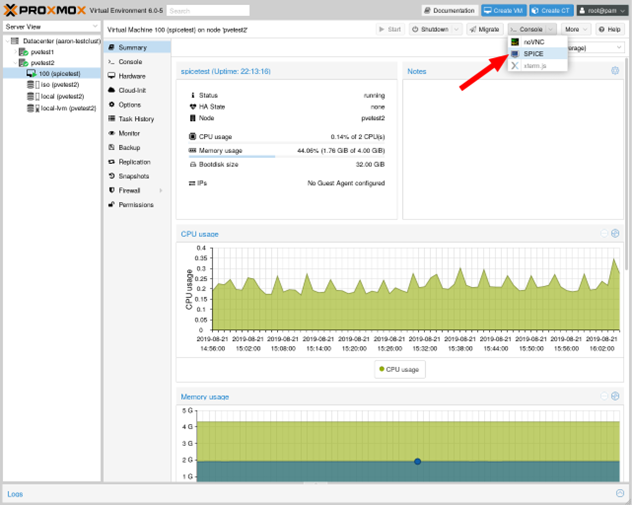This screenshot has width=632, height=505.
Task: Open the Monitor page
Action: pyautogui.click(x=129, y=133)
